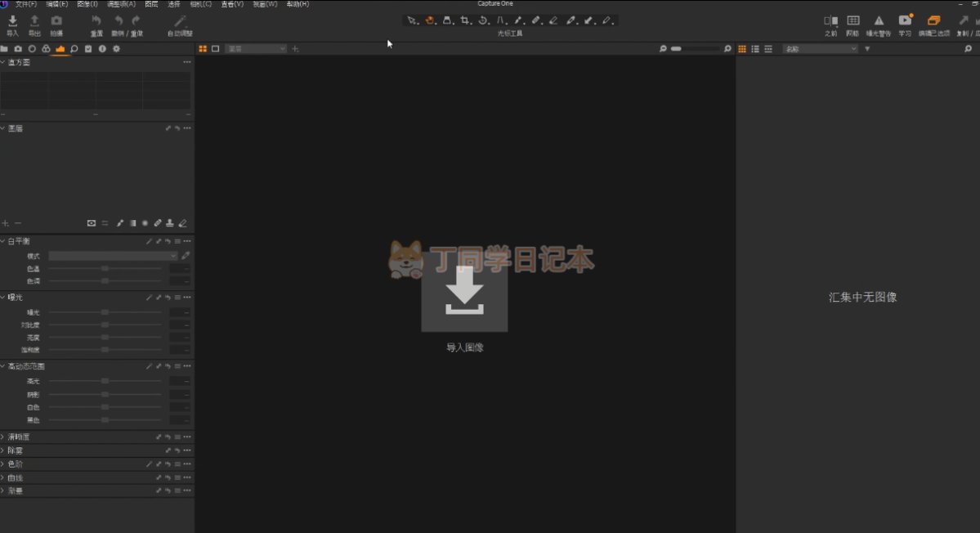Click the Exposure (曝光) slider track
Image resolution: width=980 pixels, height=533 pixels.
[105, 312]
